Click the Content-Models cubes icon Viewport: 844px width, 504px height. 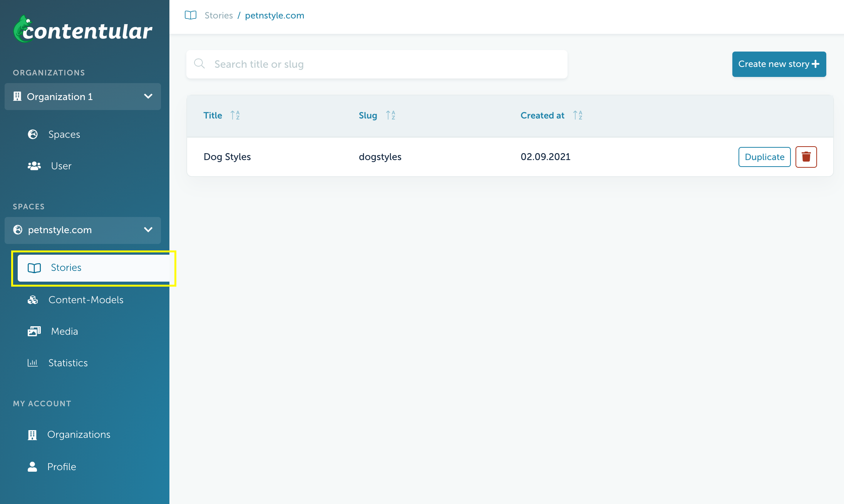coord(33,300)
